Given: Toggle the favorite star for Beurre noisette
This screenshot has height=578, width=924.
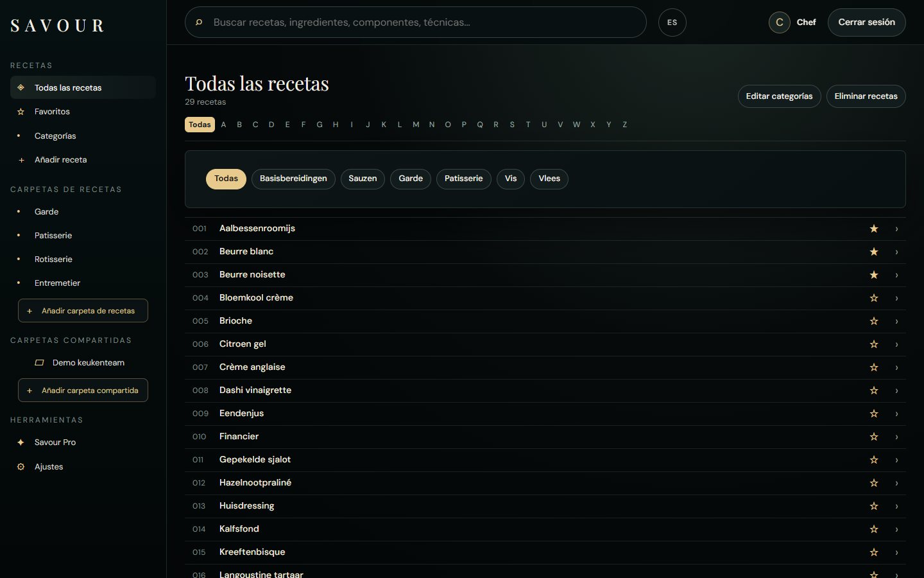Looking at the screenshot, I should click(x=874, y=275).
